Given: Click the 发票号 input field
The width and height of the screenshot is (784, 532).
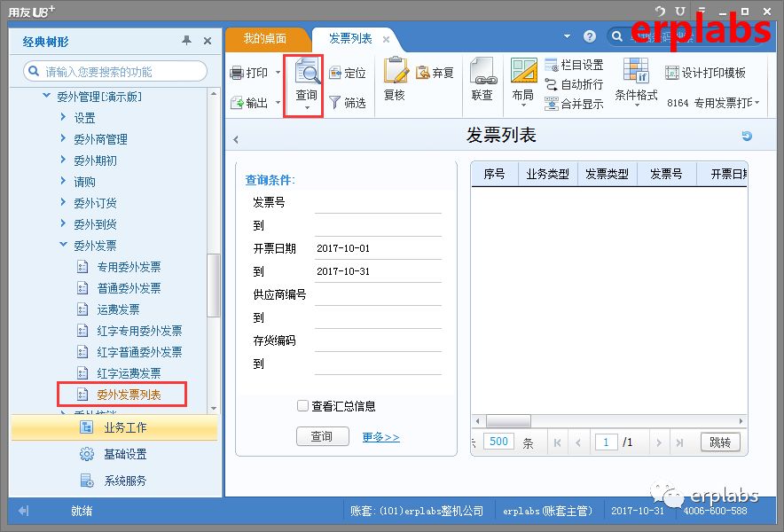Looking at the screenshot, I should click(378, 203).
